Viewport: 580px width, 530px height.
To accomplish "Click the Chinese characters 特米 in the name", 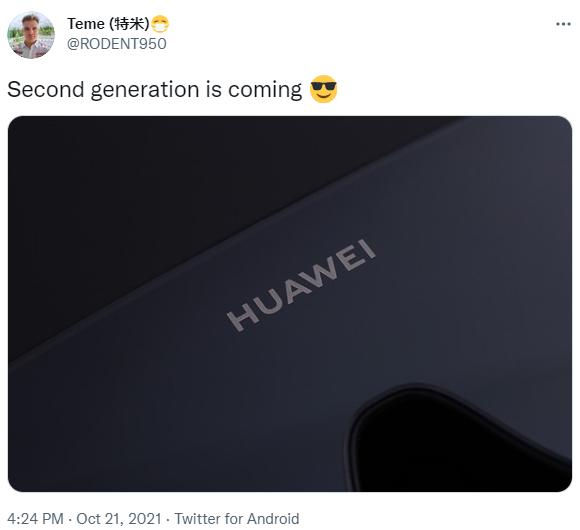I will click(x=129, y=24).
